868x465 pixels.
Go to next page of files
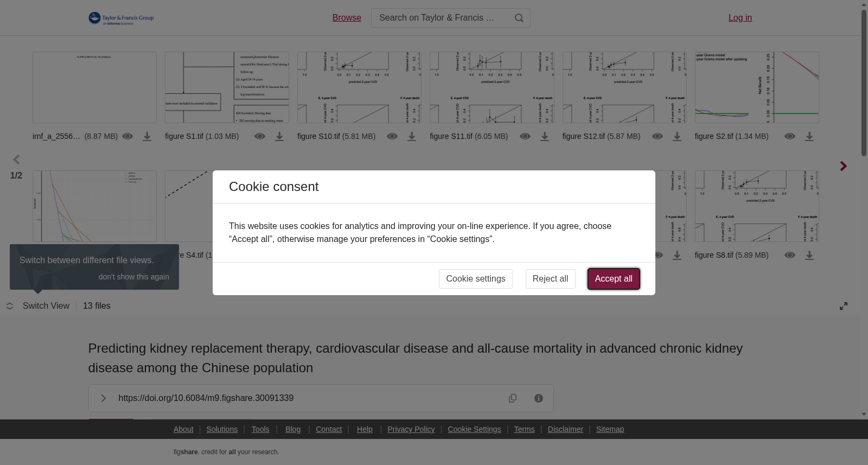tap(843, 166)
